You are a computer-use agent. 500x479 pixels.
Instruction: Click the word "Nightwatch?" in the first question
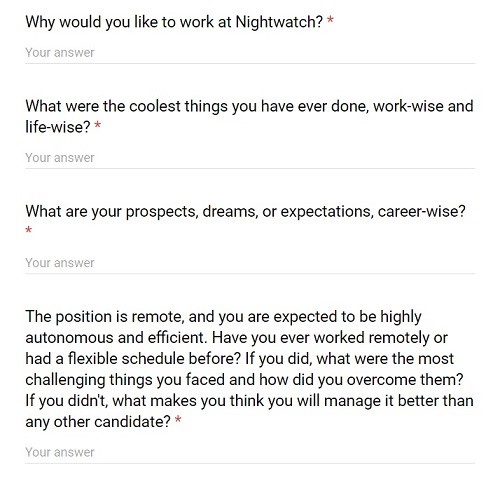tap(279, 22)
